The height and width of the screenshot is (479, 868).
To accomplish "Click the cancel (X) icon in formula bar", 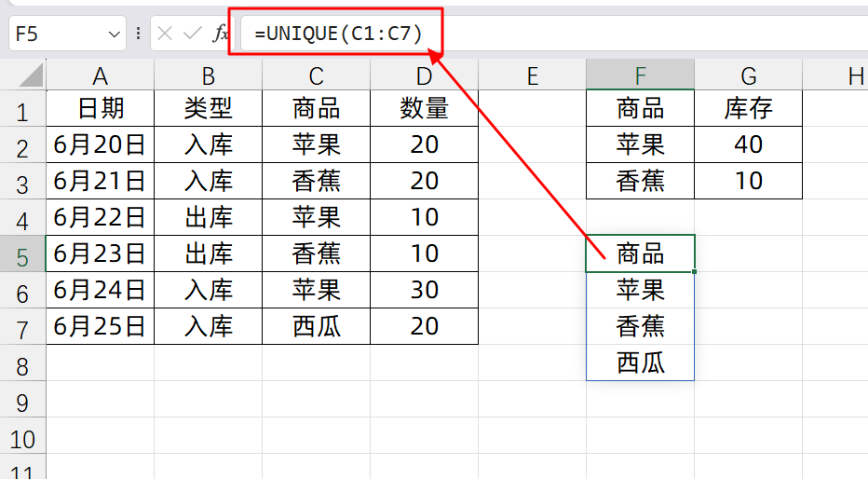I will [x=165, y=34].
